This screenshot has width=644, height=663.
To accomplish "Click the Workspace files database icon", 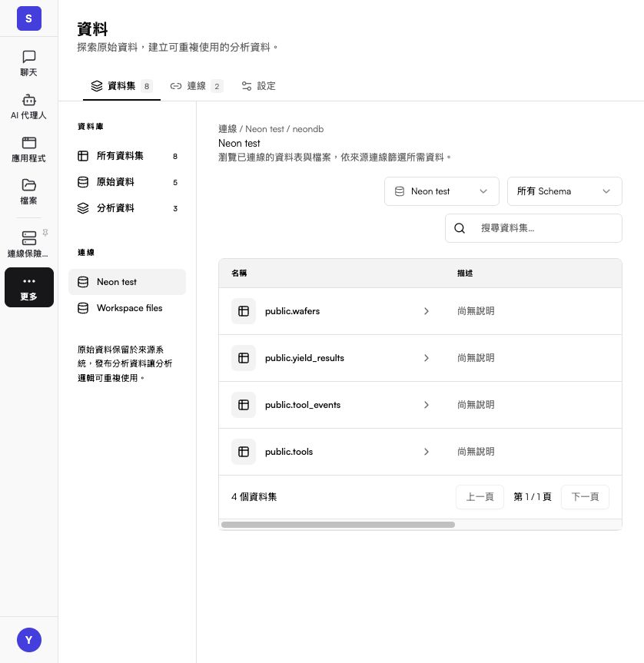I will coord(83,308).
